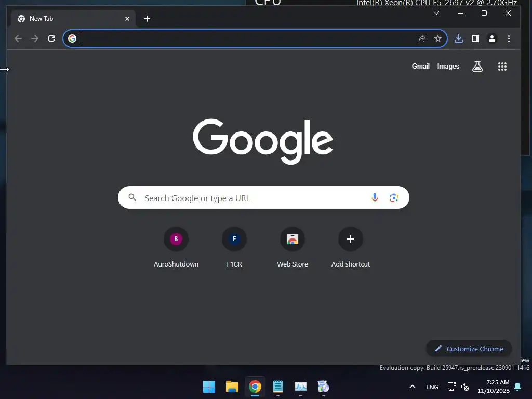Image resolution: width=532 pixels, height=399 pixels.
Task: Open the Web Store shortcut
Action: click(292, 247)
